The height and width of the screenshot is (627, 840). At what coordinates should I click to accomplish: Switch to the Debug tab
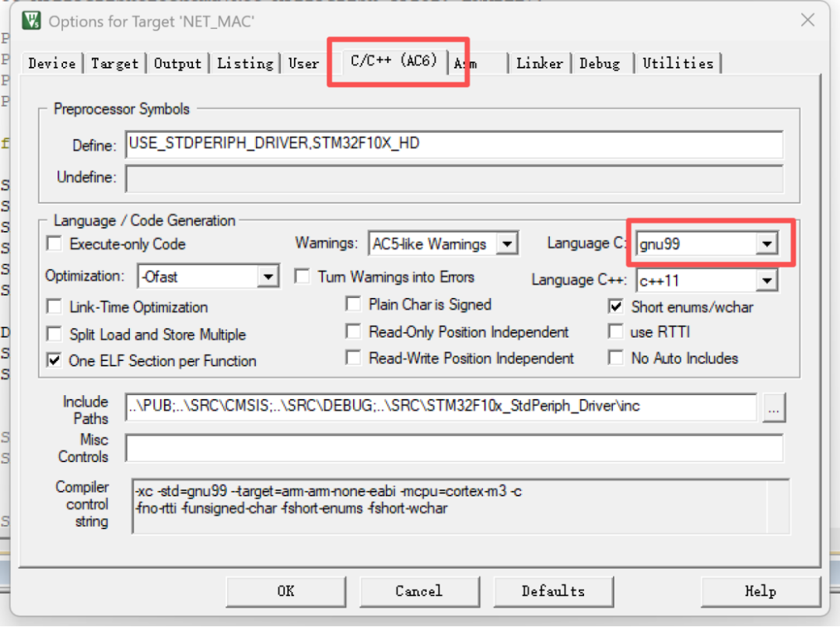click(x=600, y=63)
